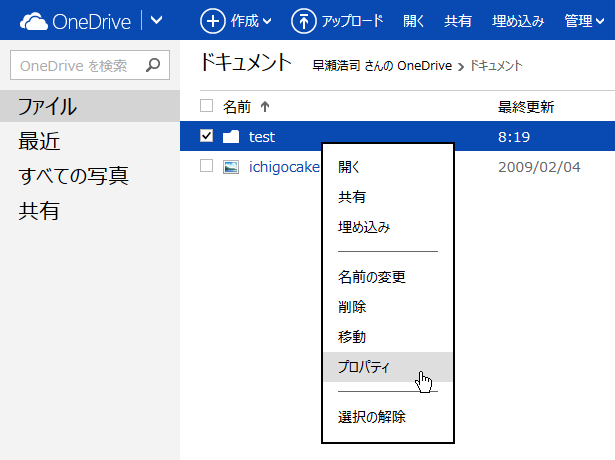
Task: Click 共有 in the top toolbar
Action: tap(458, 21)
